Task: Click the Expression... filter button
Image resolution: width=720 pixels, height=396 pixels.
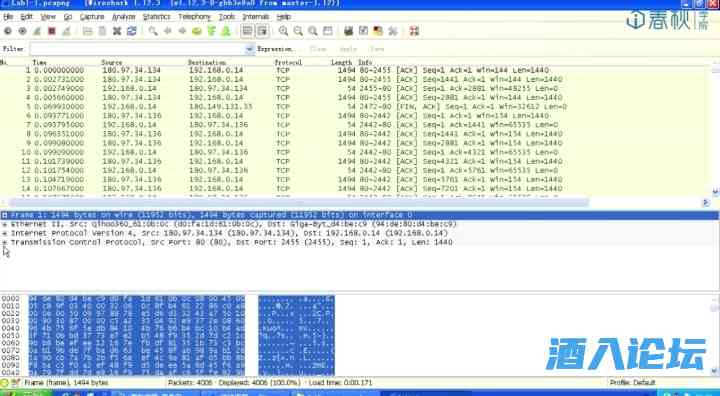Action: tap(275, 49)
